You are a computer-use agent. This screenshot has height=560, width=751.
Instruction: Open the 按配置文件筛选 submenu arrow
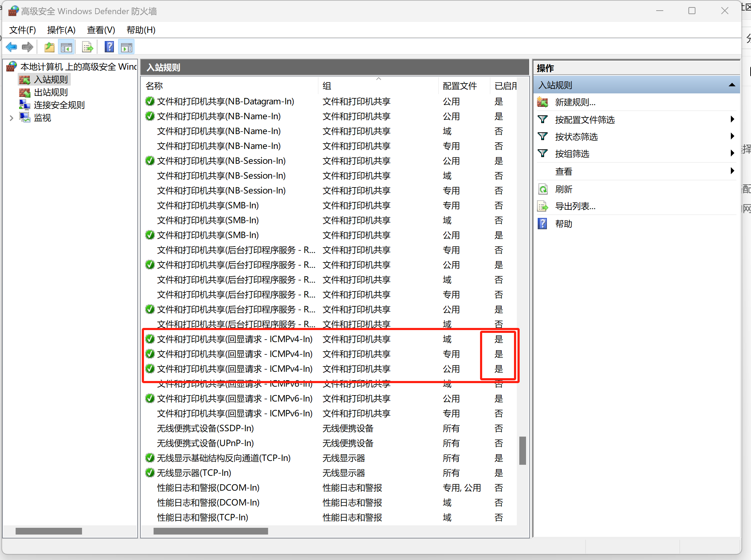tap(732, 120)
